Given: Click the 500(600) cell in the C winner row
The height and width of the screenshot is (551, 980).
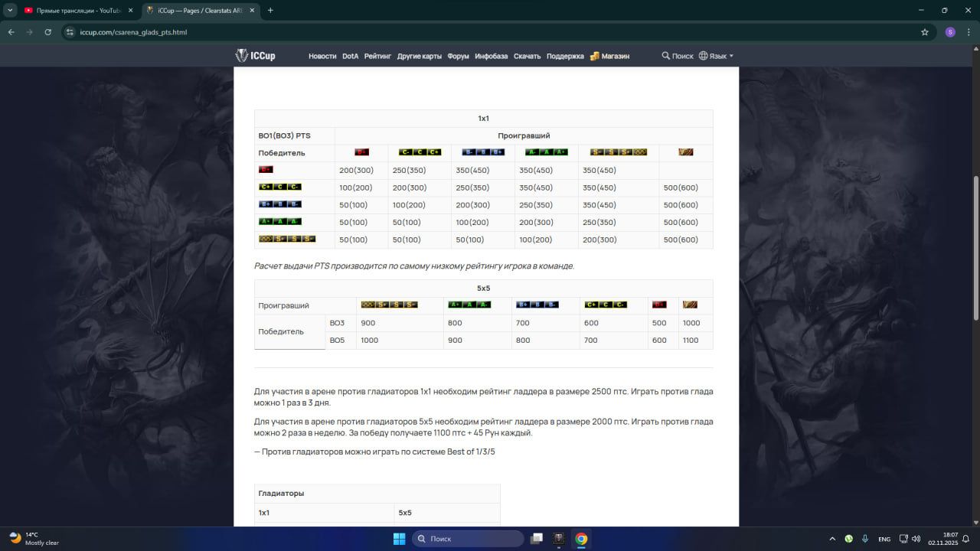Looking at the screenshot, I should click(686, 187).
